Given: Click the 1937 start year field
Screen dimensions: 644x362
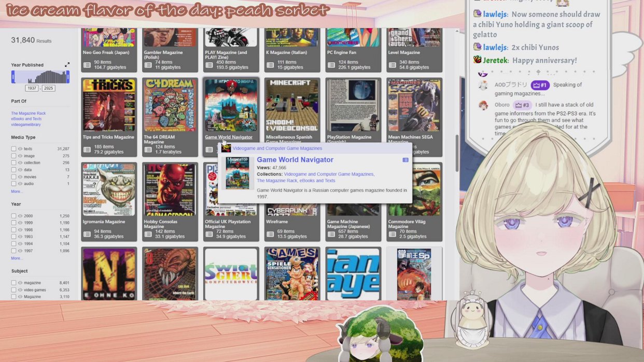Looking at the screenshot, I should 32,89.
